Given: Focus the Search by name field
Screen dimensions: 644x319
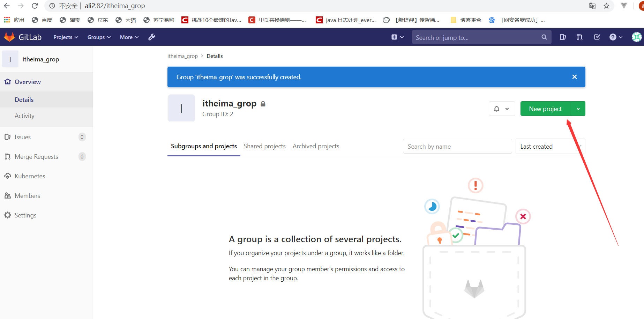Looking at the screenshot, I should coord(457,147).
